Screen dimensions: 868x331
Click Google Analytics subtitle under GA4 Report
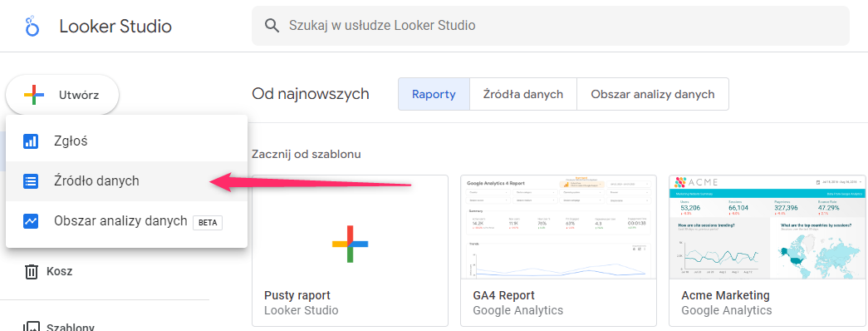(518, 310)
